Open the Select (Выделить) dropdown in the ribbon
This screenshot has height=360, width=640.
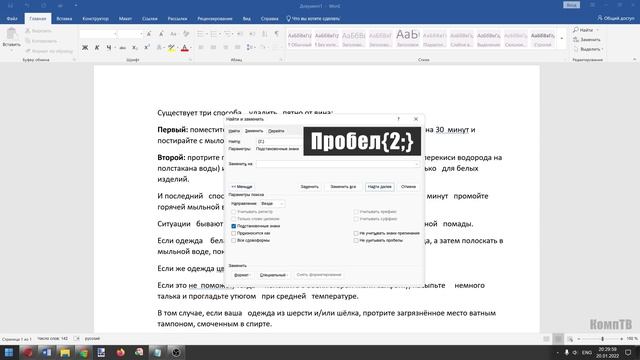pyautogui.click(x=588, y=49)
